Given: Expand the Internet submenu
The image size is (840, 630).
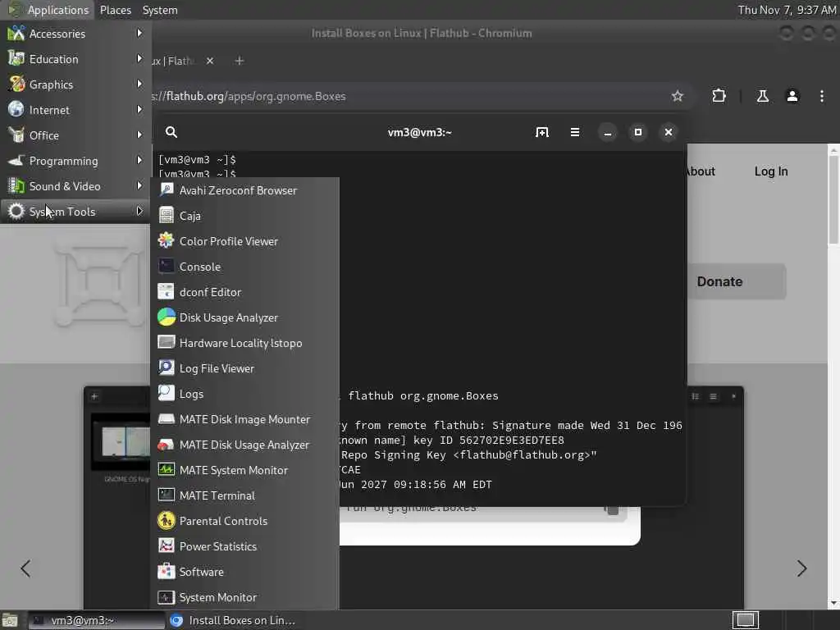Looking at the screenshot, I should pos(75,110).
